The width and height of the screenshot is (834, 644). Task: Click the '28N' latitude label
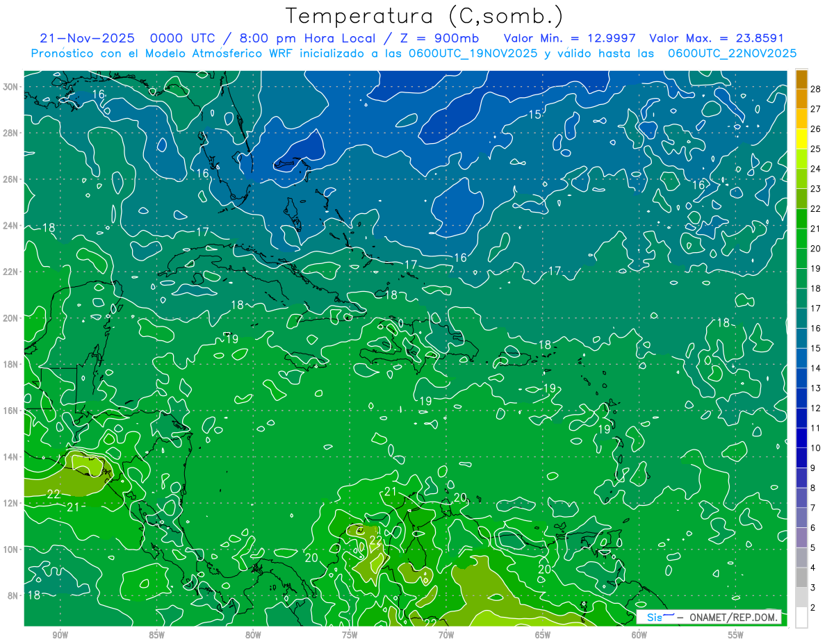tap(12, 133)
